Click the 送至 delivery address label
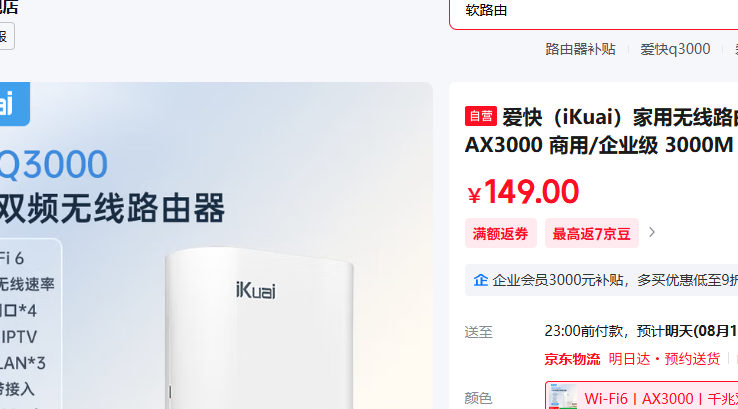The image size is (738, 409). (x=478, y=332)
